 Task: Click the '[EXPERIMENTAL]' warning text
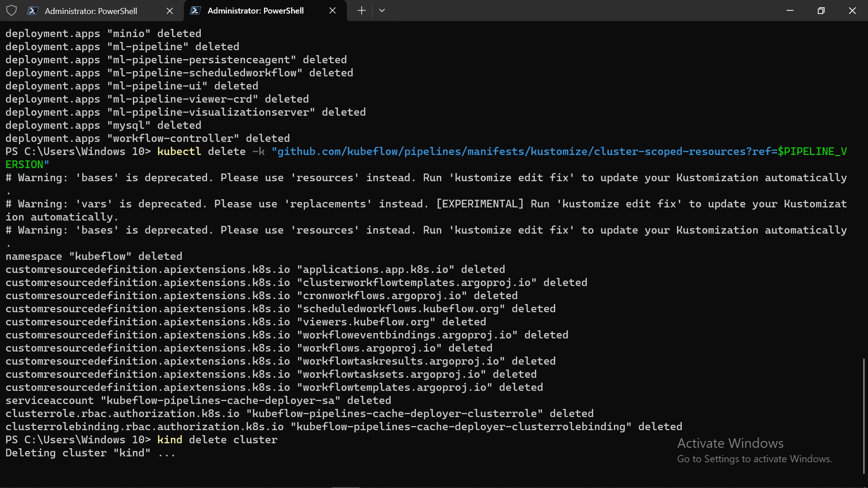(x=480, y=204)
